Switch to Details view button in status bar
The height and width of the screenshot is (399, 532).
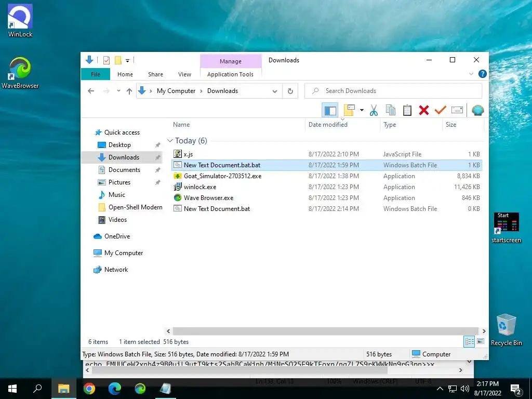click(469, 341)
